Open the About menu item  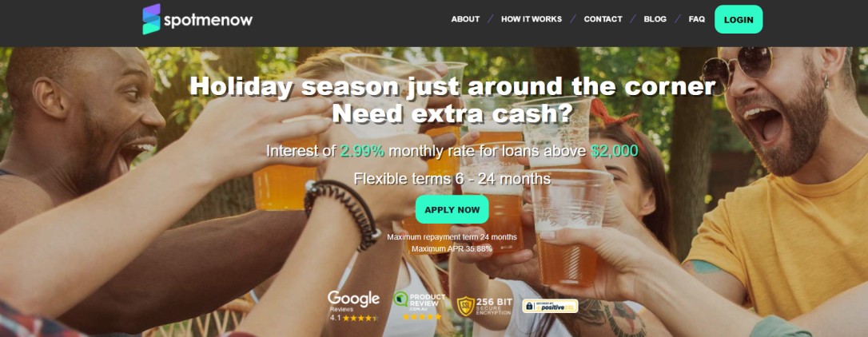click(x=465, y=19)
